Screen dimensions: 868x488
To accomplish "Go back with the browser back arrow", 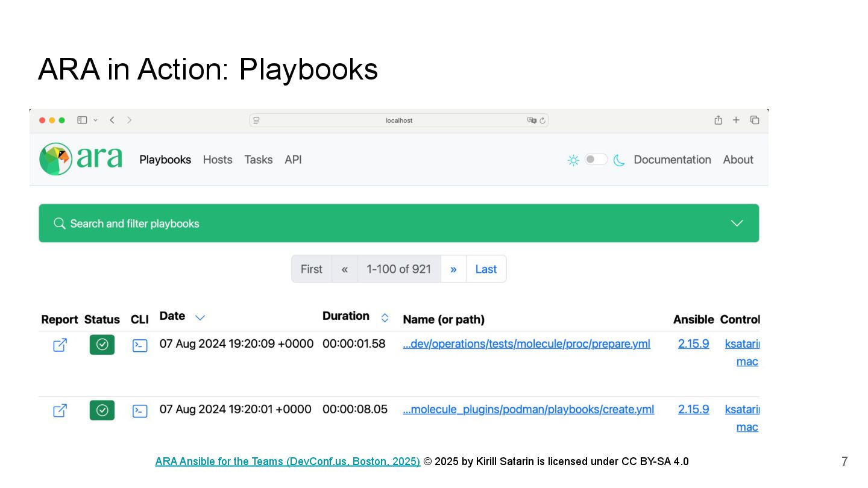I will (x=112, y=120).
